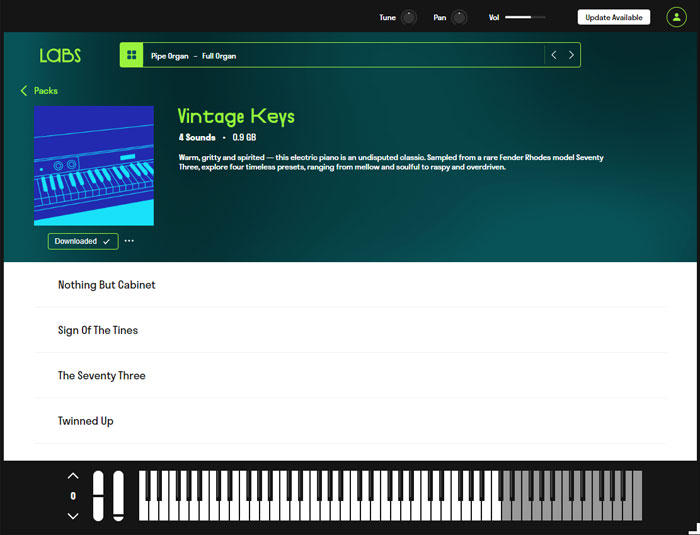Open the user account profile icon
700x535 pixels.
pyautogui.click(x=676, y=17)
